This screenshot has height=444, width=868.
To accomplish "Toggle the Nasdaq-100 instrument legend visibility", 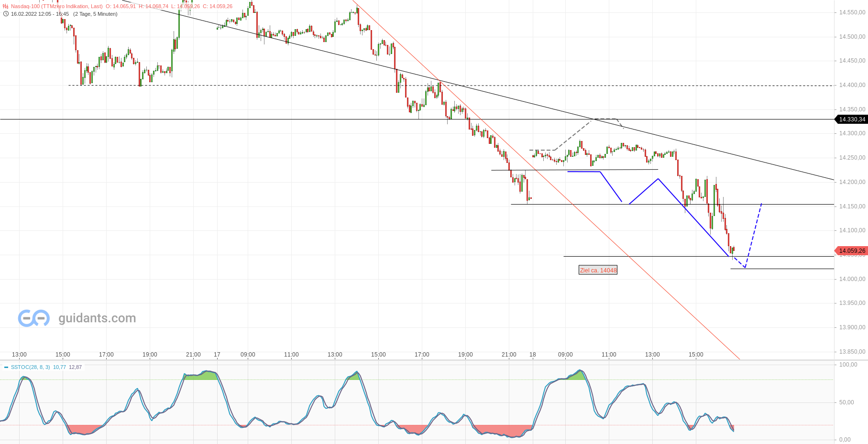I will click(56, 6).
